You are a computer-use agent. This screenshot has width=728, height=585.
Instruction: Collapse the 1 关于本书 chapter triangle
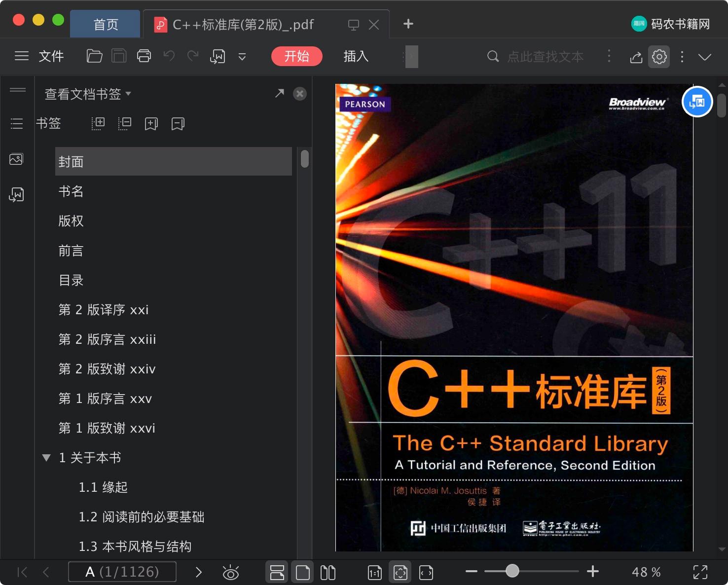46,458
